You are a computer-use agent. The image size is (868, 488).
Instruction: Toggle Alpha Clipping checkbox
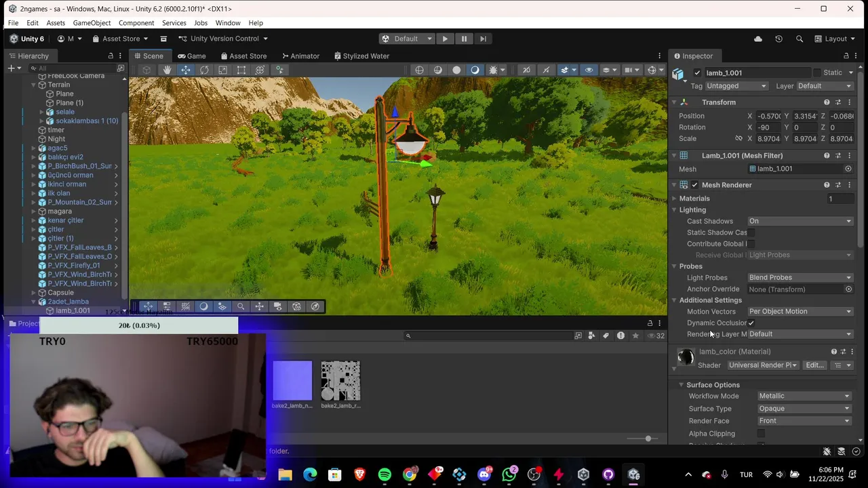[x=761, y=434]
